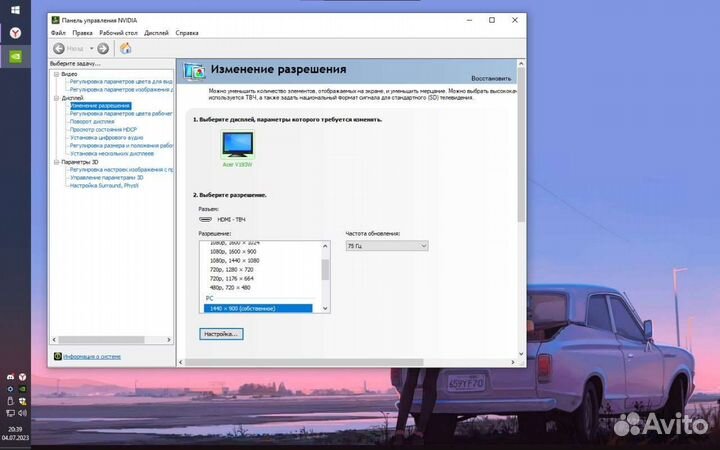This screenshot has width=720, height=450.
Task: Click the Настройка... button
Action: coord(221,334)
